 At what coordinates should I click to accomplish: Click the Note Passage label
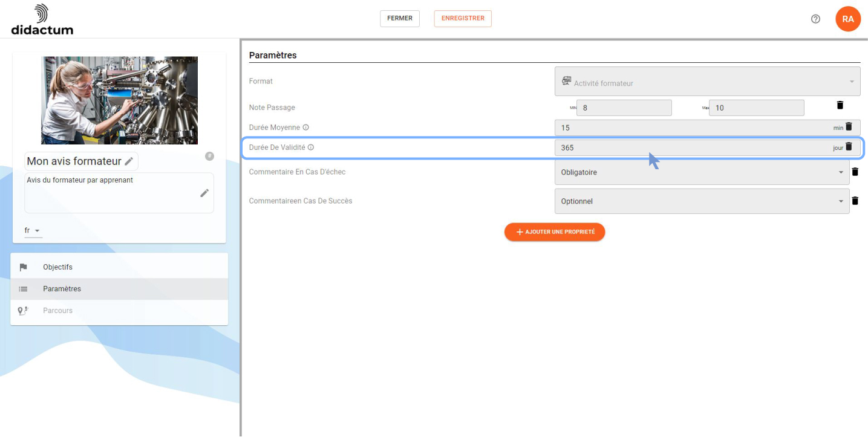(x=272, y=108)
